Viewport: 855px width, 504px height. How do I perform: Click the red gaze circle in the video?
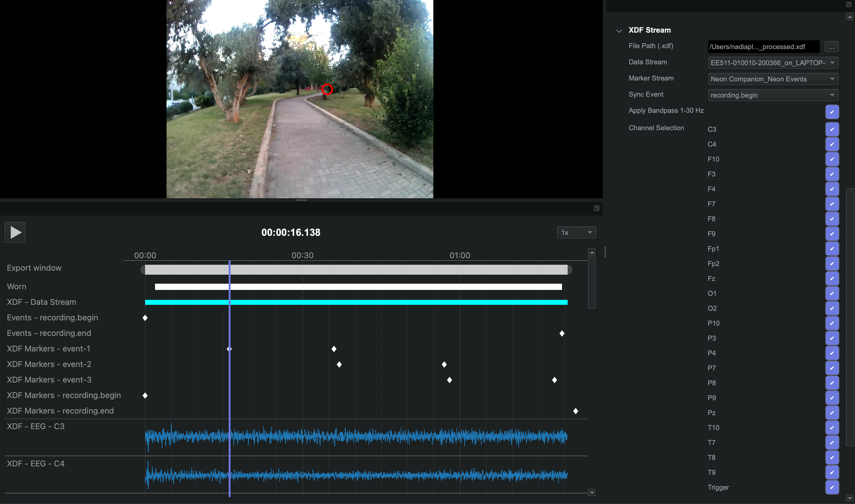(x=327, y=89)
